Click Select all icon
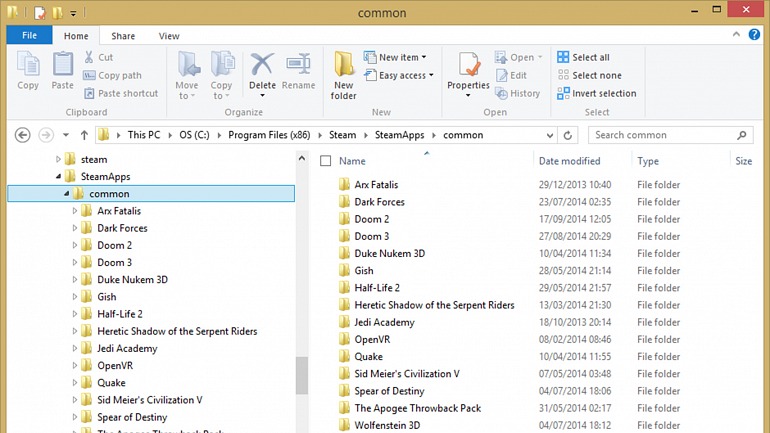Screen dimensions: 770x433 click(563, 57)
